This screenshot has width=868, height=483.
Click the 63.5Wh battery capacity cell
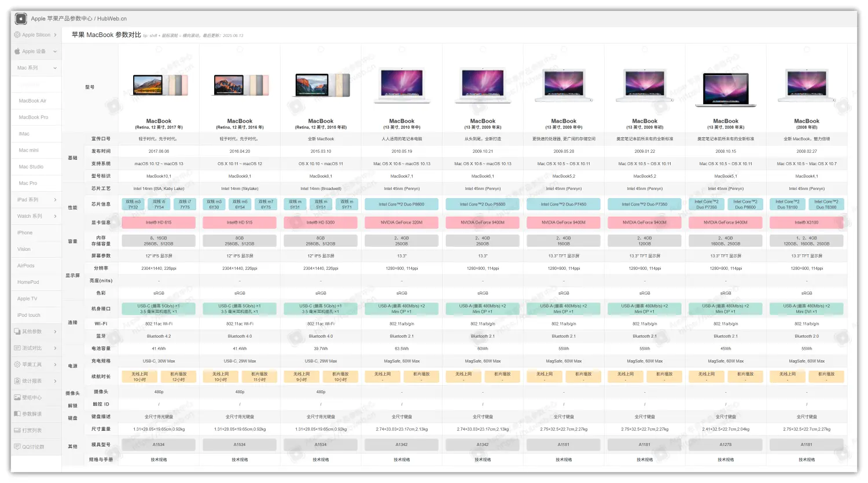pos(402,349)
